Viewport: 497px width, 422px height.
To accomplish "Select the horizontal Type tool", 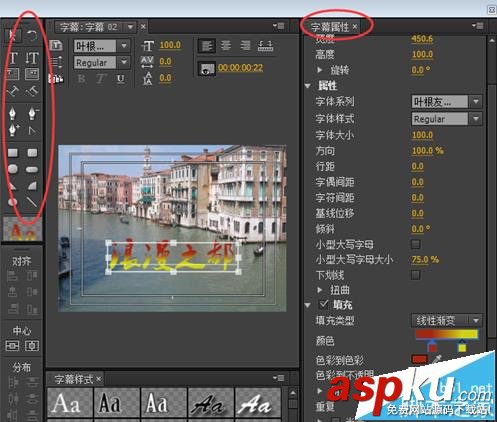I will click(13, 58).
